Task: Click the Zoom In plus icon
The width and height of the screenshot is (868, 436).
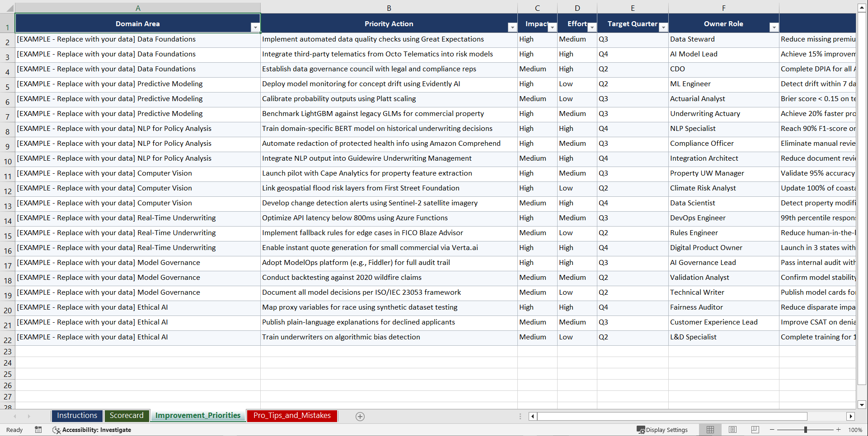Action: (839, 430)
